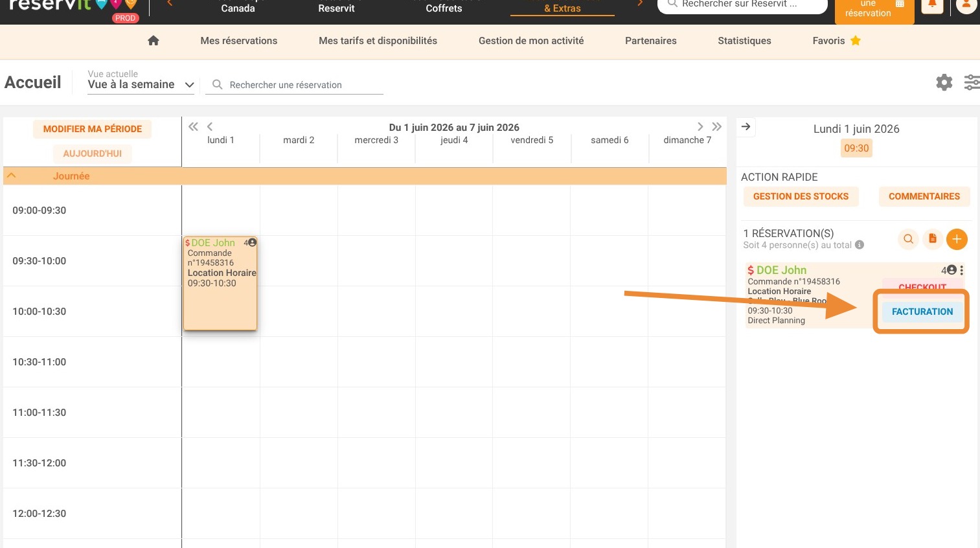The height and width of the screenshot is (548, 980).
Task: Select the mardi 2 column header
Action: (299, 140)
